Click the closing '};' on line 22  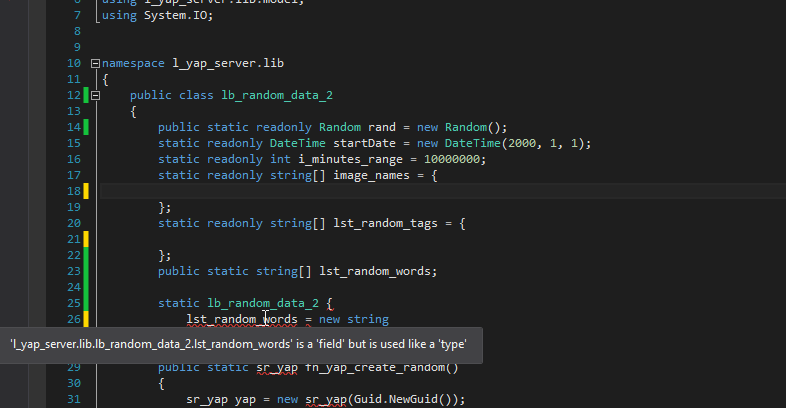[x=165, y=256]
